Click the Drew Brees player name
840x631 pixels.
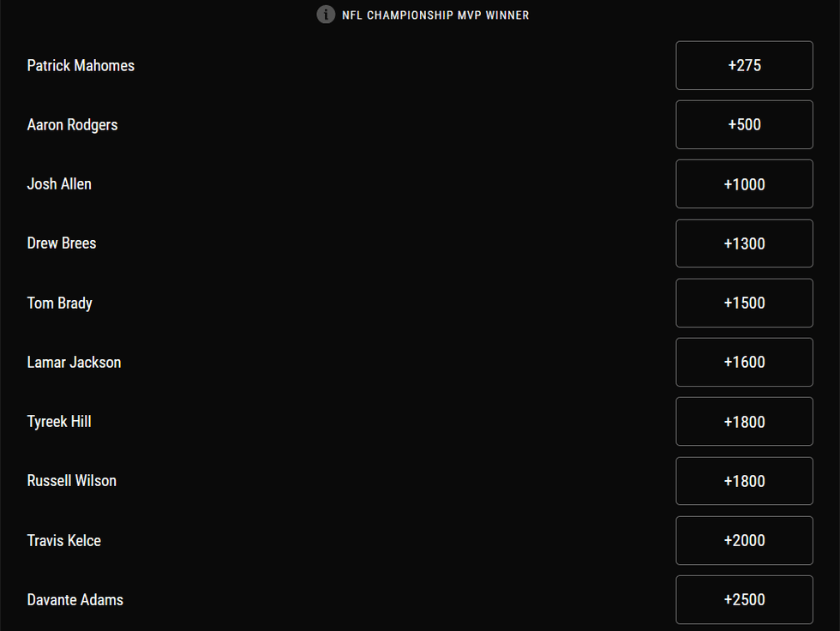62,243
